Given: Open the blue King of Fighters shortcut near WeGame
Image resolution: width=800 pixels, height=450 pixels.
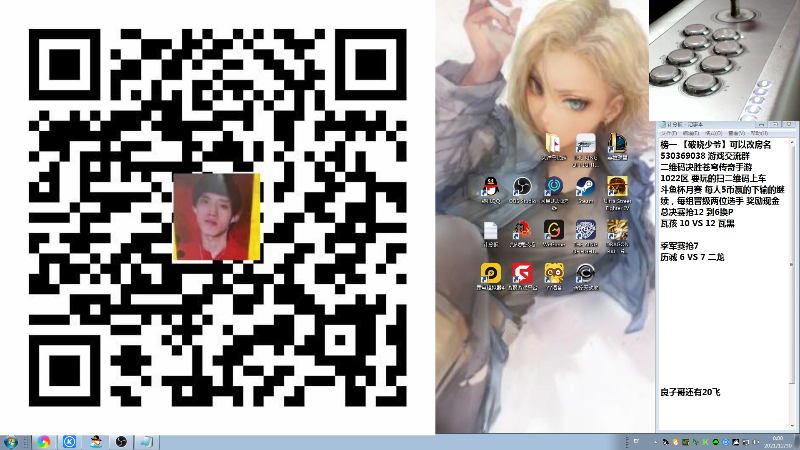Looking at the screenshot, I should (585, 236).
